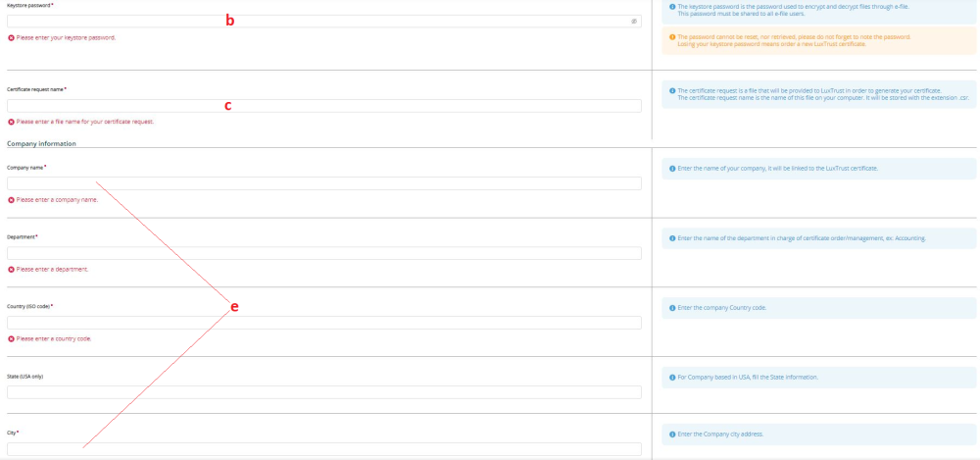Click the Country (ISO code) field
This screenshot has height=460, width=980.
click(x=323, y=323)
